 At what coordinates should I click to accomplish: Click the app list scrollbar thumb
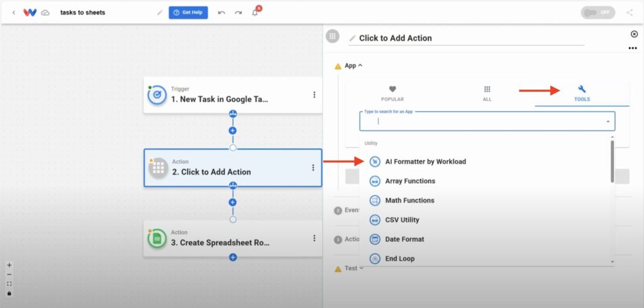(x=612, y=161)
